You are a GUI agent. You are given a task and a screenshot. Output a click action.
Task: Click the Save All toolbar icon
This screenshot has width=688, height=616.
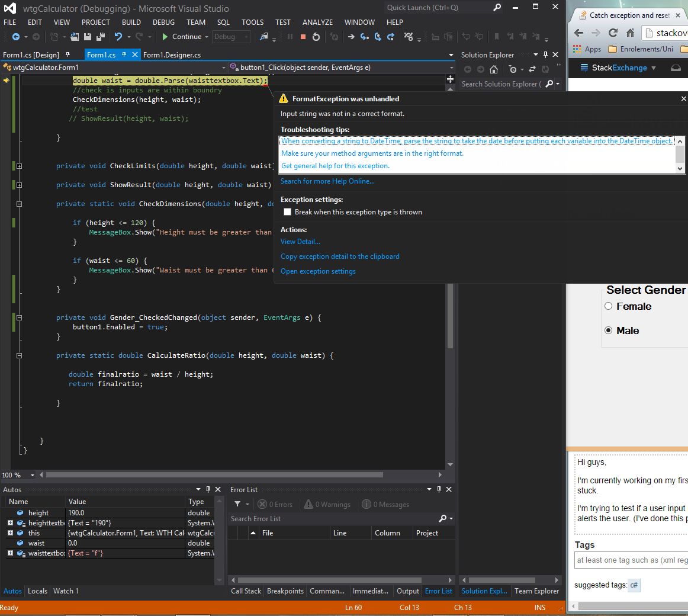click(101, 37)
